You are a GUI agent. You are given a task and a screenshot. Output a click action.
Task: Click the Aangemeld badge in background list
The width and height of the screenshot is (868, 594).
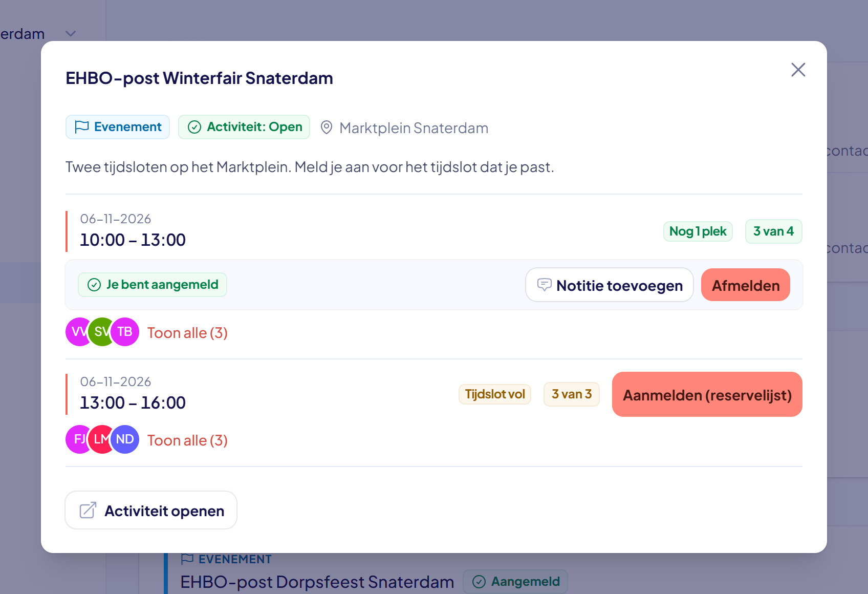[515, 582]
